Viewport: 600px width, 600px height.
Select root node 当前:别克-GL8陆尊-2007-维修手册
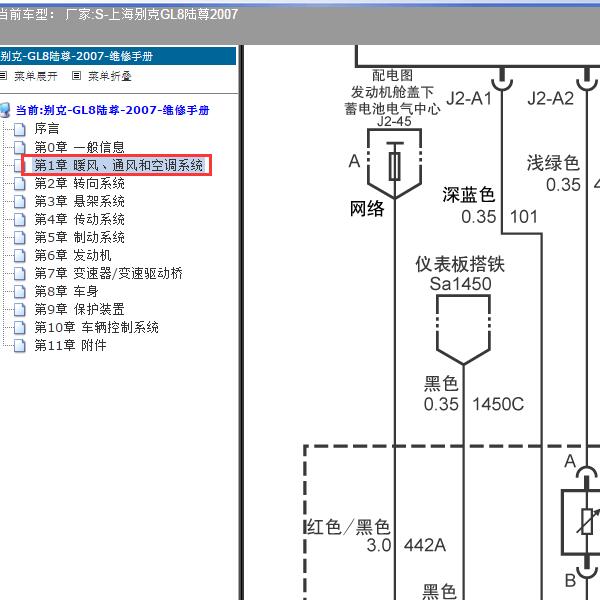tap(112, 110)
